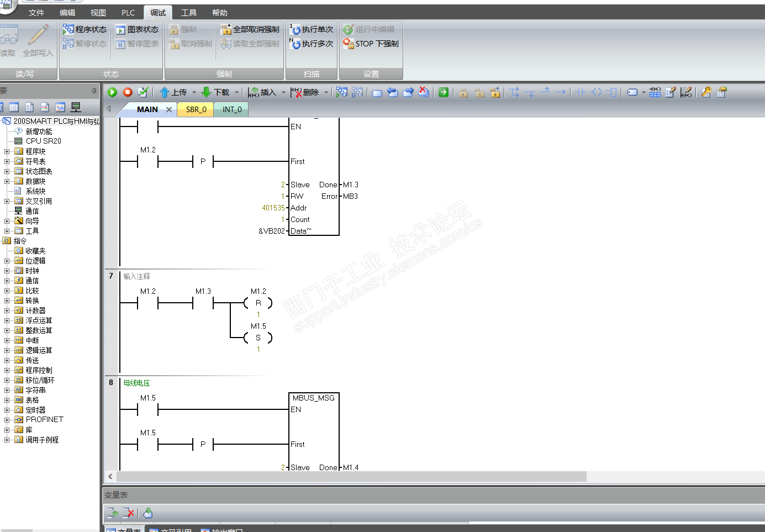The height and width of the screenshot is (532, 765).
Task: Switch to the SBR_0 tab
Action: 196,109
